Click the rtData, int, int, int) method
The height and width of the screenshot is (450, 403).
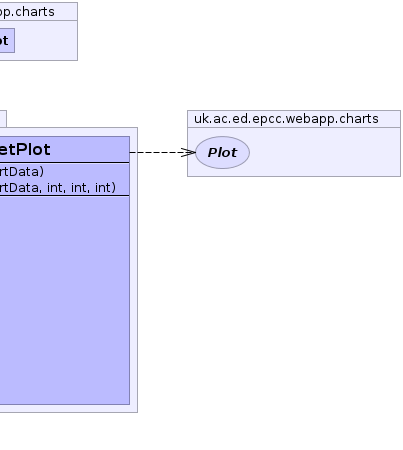pyautogui.click(x=58, y=187)
